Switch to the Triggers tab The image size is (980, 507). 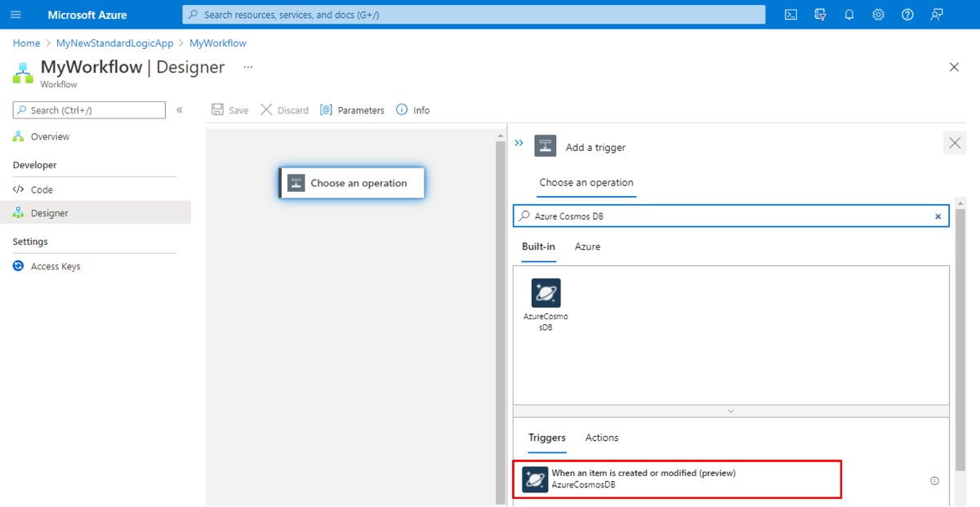click(546, 438)
